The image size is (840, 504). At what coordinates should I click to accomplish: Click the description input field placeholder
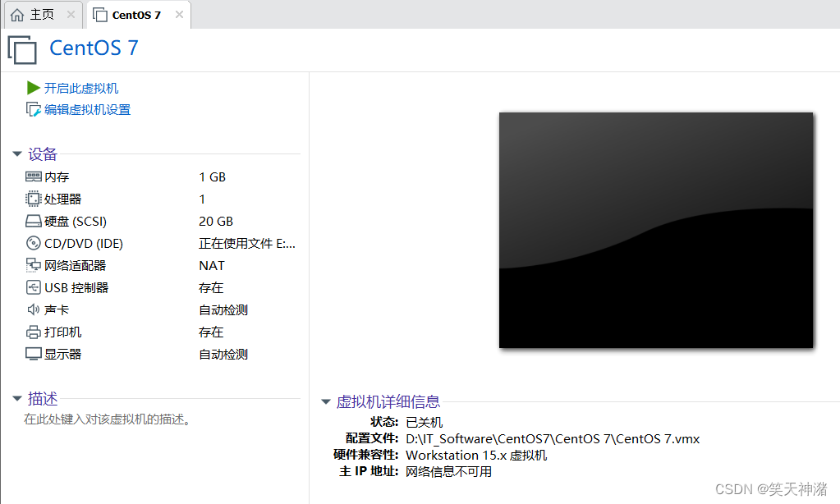point(108,419)
